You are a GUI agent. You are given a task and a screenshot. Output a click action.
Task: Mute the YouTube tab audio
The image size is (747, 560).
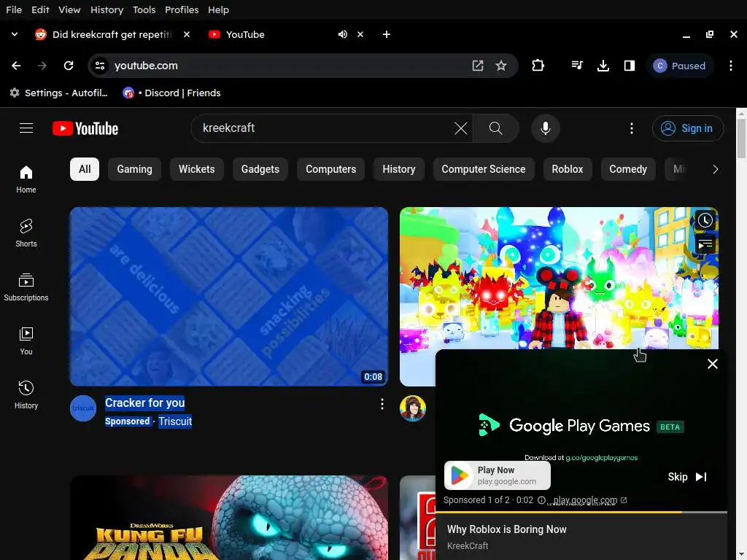point(343,34)
